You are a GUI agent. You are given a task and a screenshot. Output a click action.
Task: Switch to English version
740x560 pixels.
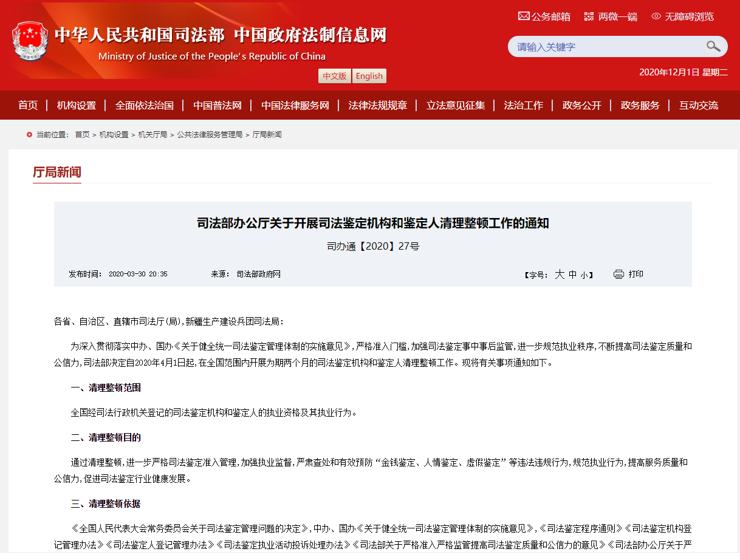369,76
